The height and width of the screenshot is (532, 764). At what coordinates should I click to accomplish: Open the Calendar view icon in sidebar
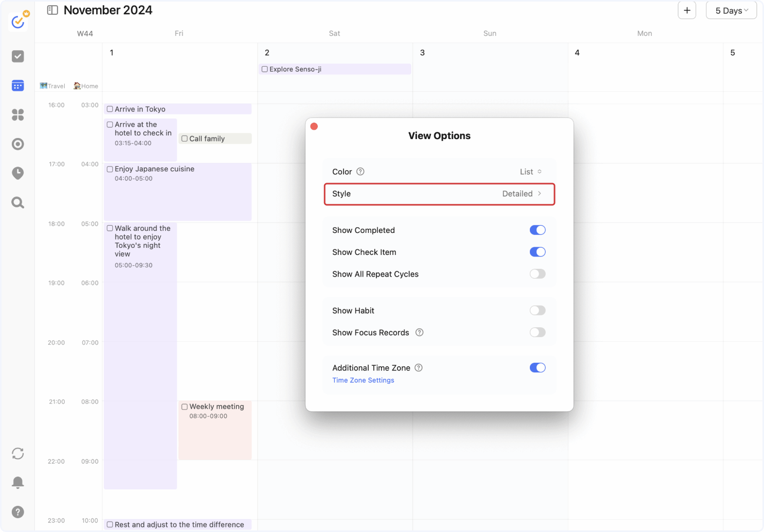(18, 86)
